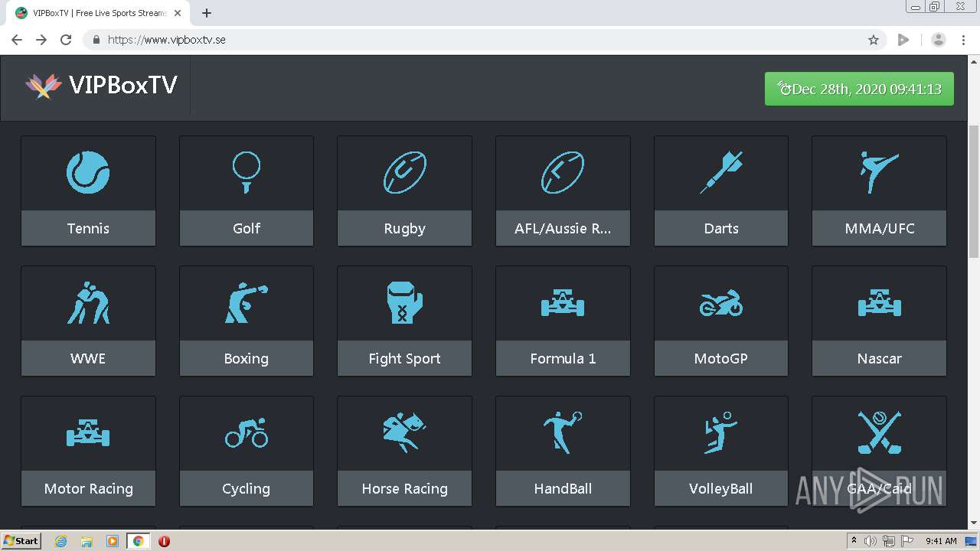Go forward in browser history

(x=41, y=40)
